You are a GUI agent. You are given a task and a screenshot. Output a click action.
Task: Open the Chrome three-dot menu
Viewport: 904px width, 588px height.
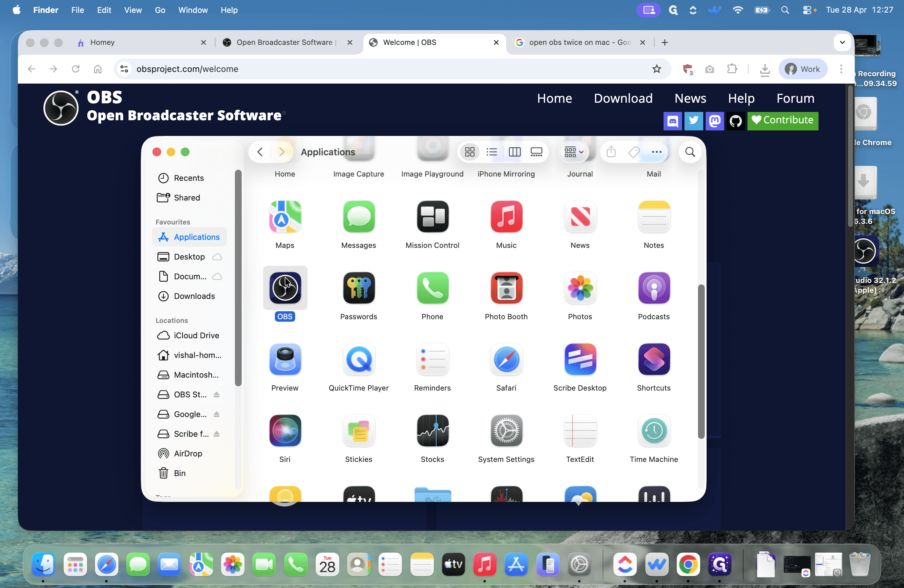[841, 69]
